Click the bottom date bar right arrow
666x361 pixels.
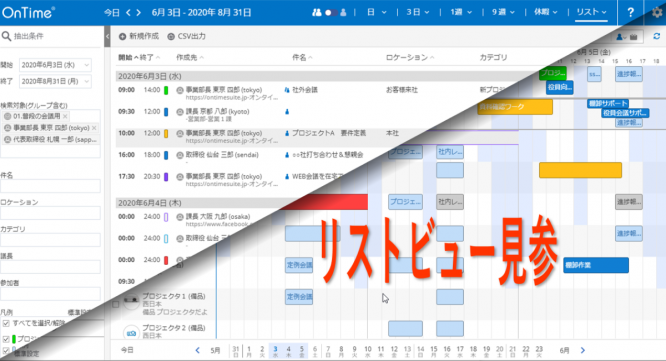coord(583,350)
